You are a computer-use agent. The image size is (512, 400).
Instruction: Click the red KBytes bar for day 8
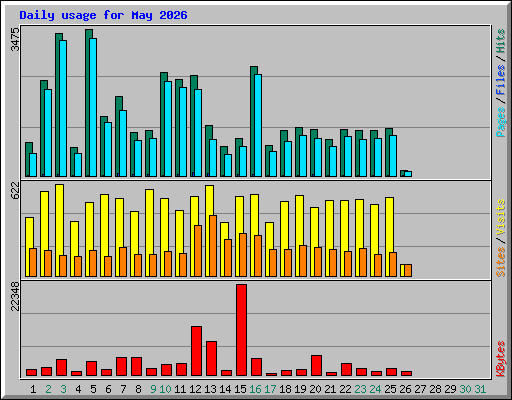pos(136,367)
